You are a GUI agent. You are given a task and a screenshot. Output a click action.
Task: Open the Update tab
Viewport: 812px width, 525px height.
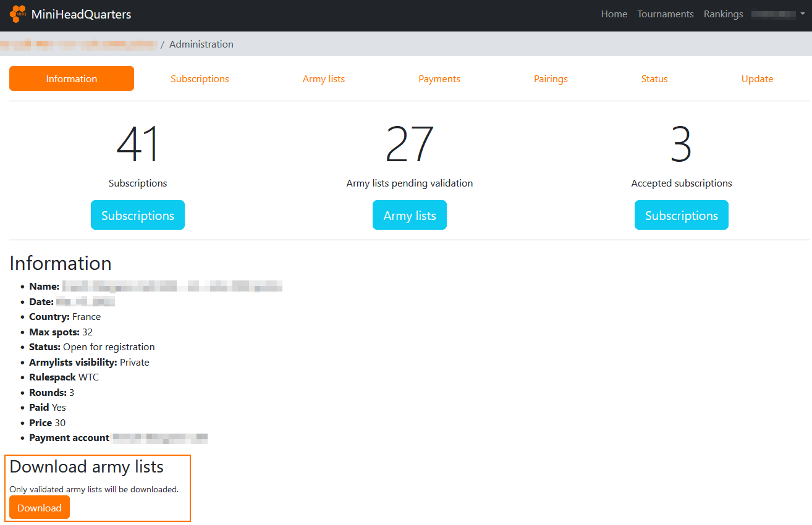[x=757, y=79]
